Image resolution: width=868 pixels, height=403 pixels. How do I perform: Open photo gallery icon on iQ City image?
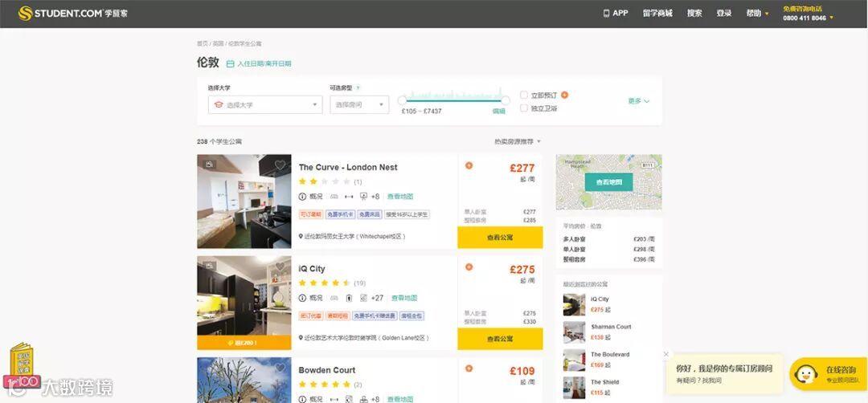(209, 266)
